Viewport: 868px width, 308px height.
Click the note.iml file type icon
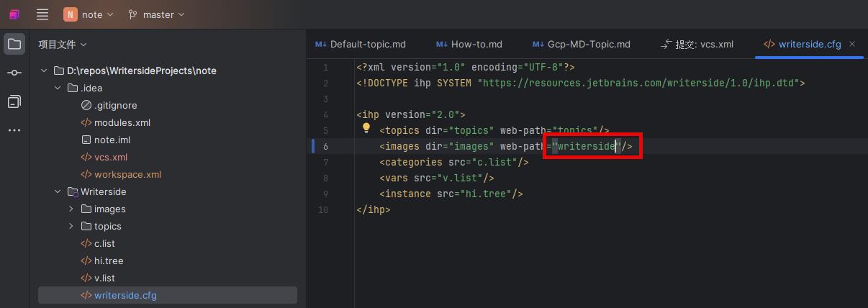pos(86,140)
